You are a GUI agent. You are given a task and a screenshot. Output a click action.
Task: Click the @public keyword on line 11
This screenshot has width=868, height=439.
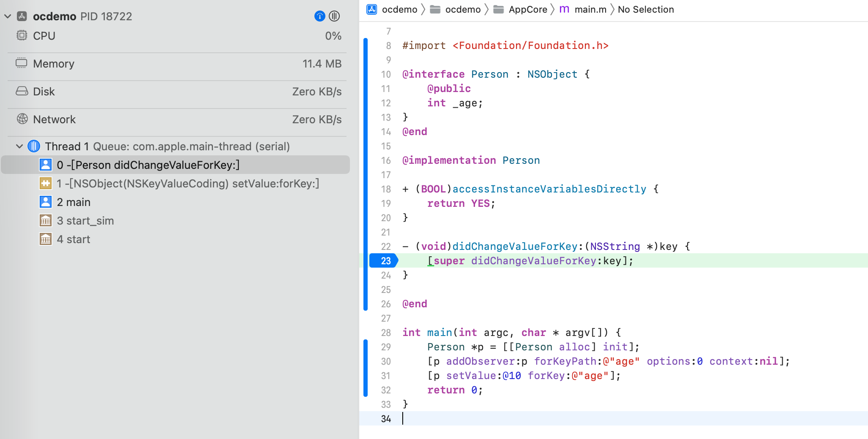449,89
